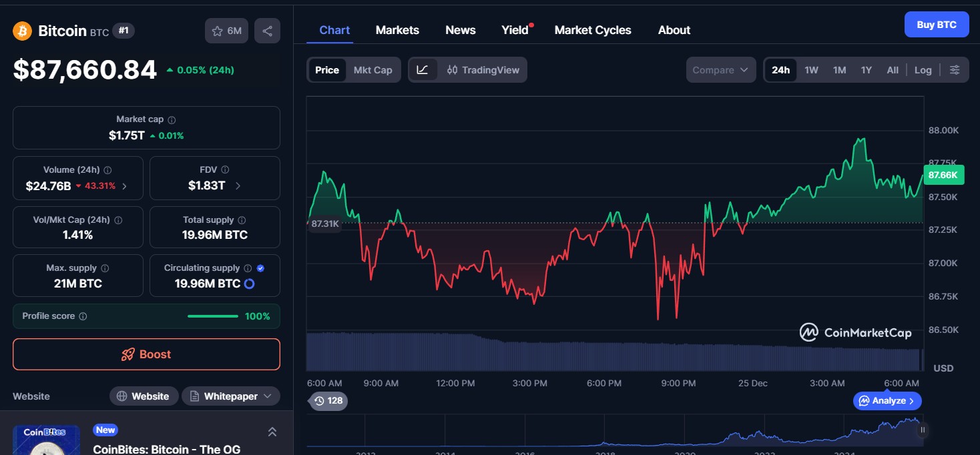
Task: Collapse the CoinBites banner with double chevron
Action: [272, 432]
